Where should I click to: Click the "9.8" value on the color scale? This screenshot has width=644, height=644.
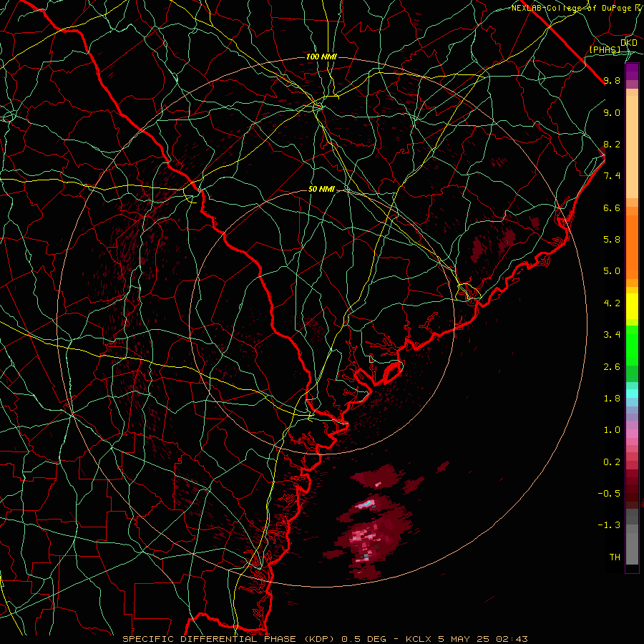[x=612, y=80]
